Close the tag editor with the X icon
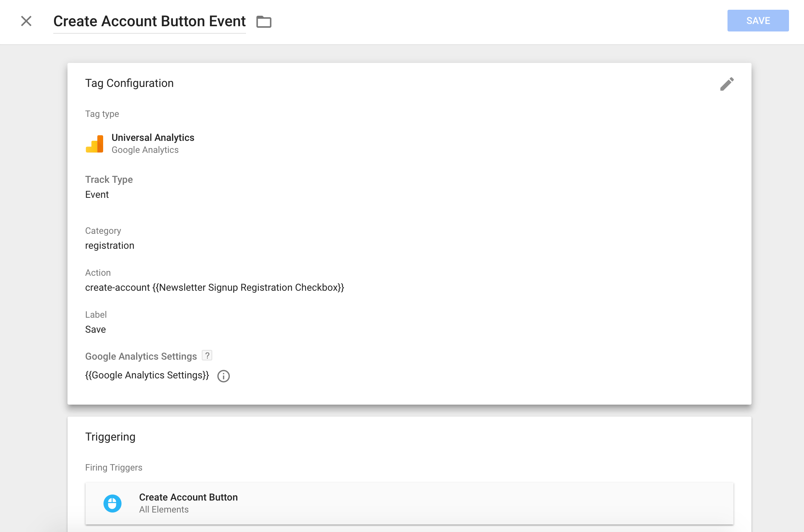804x532 pixels. click(x=26, y=21)
